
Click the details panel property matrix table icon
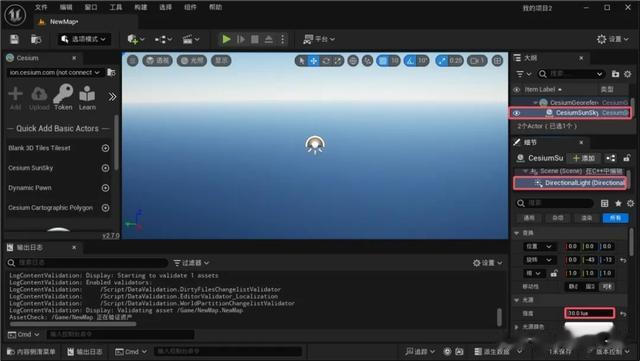604,203
